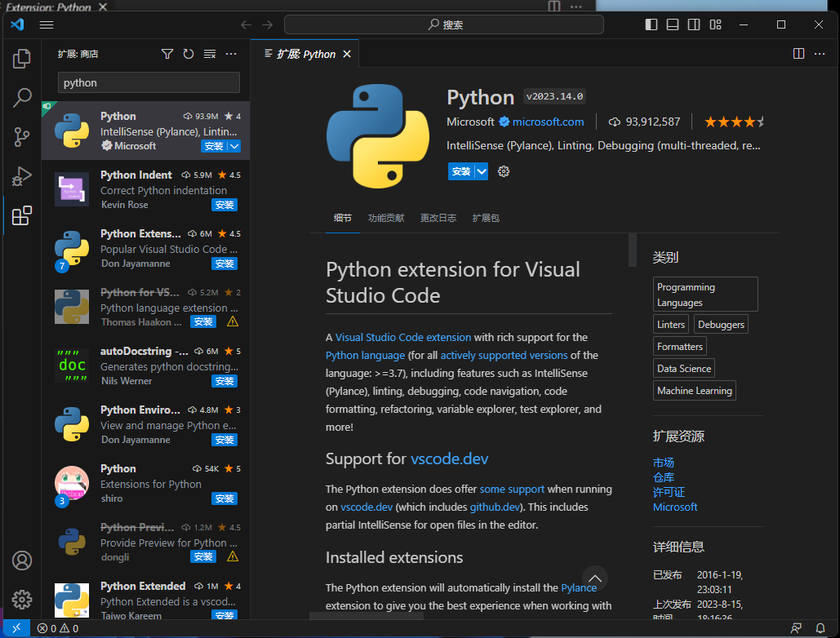Install the Python Indent extension

tap(224, 205)
